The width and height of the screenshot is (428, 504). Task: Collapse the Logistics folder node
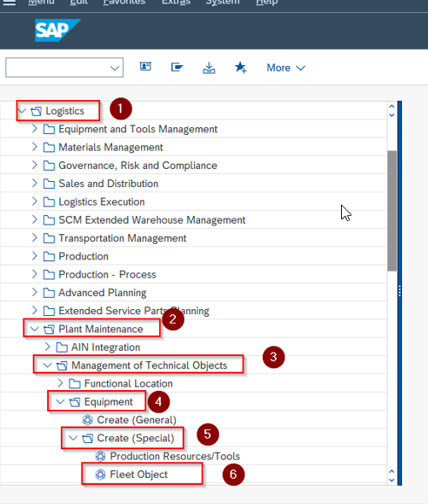22,111
